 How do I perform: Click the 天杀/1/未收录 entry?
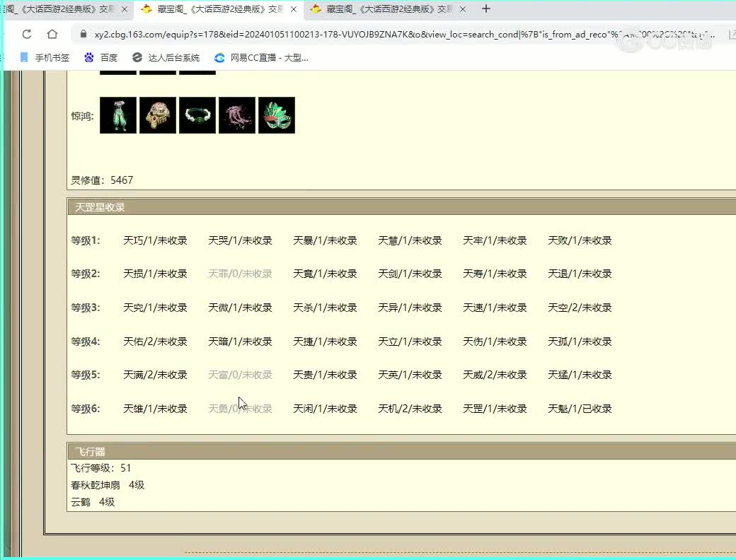pyautogui.click(x=325, y=308)
